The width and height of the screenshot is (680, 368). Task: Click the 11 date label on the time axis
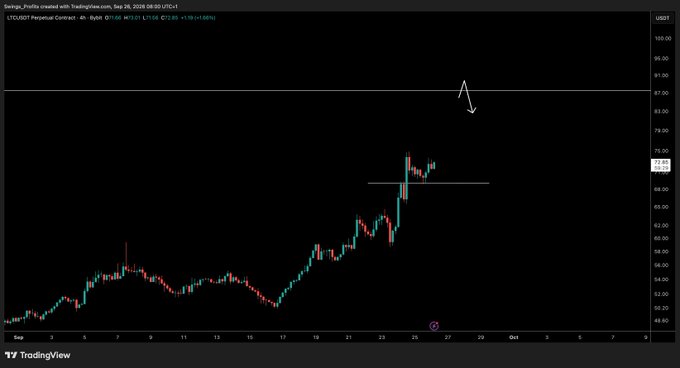click(183, 337)
